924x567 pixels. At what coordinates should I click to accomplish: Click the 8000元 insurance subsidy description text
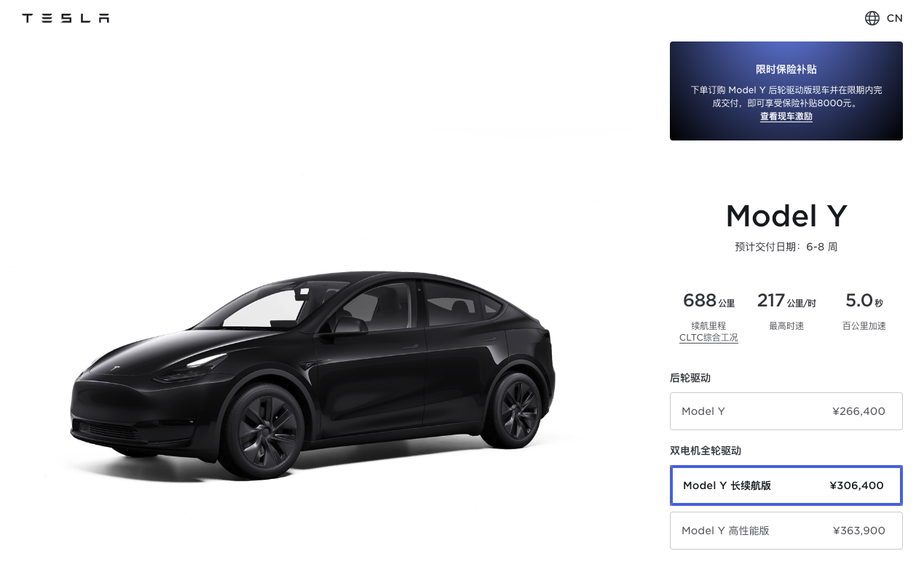coord(786,97)
